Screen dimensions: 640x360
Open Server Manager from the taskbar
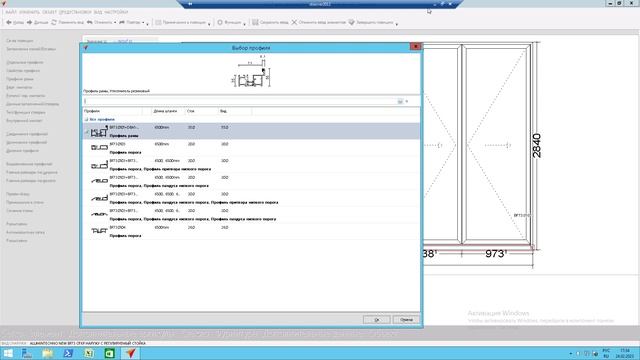coord(27,353)
